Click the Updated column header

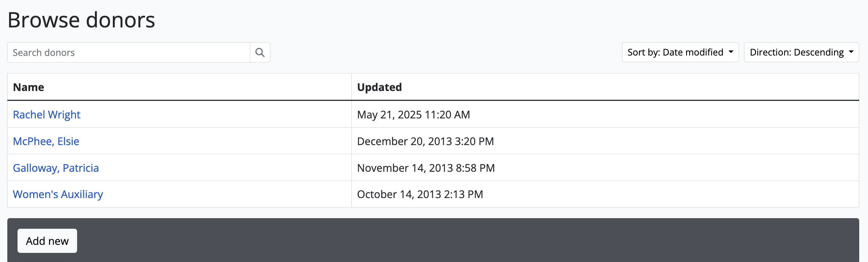pos(379,87)
